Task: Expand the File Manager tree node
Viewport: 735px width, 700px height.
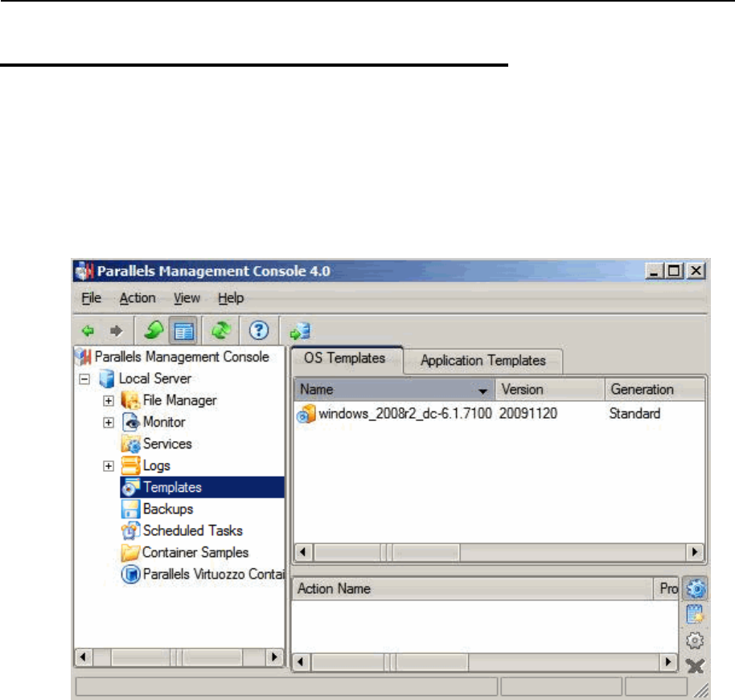Action: pyautogui.click(x=109, y=400)
